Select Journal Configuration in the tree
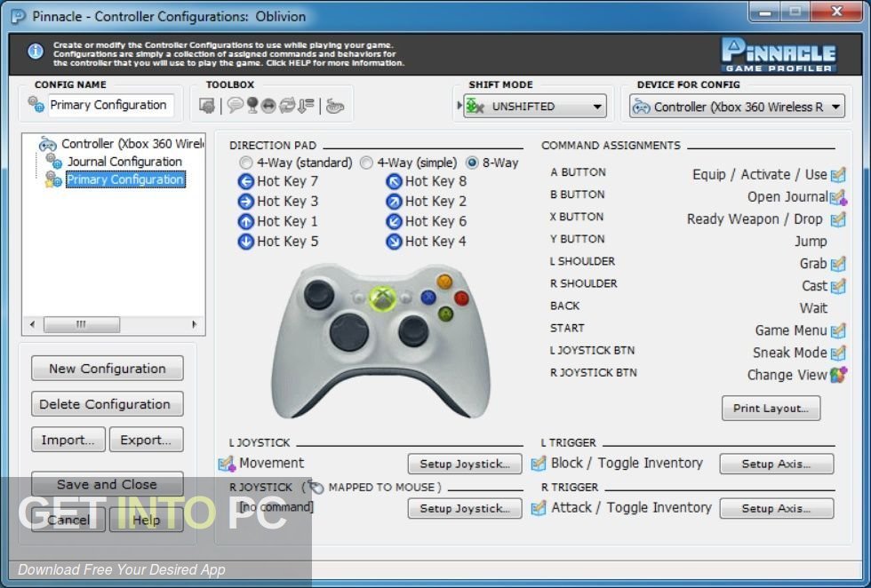This screenshot has width=871, height=588. (x=124, y=162)
